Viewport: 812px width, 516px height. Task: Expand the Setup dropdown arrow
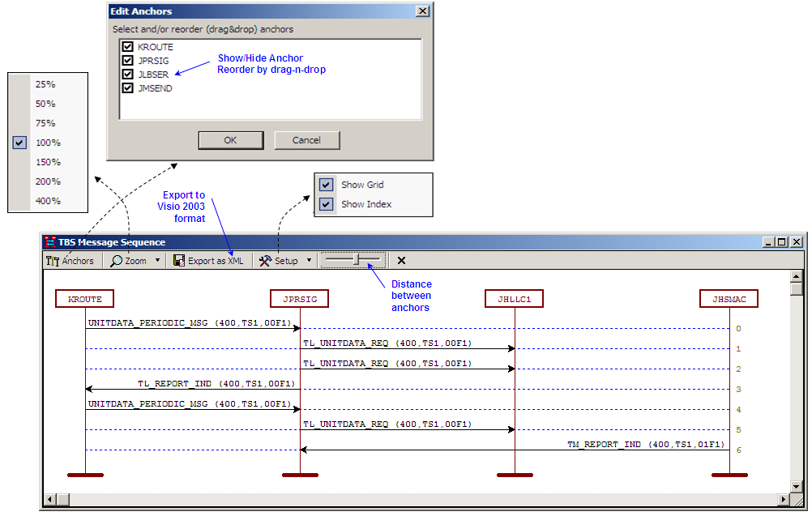[309, 261]
